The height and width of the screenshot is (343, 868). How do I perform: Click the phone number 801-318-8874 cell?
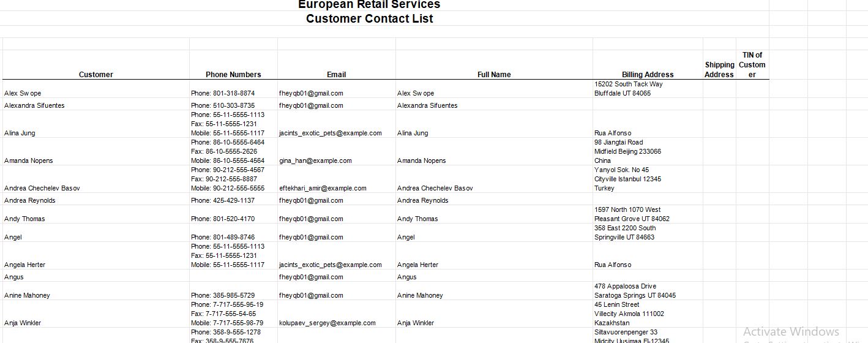[x=223, y=93]
